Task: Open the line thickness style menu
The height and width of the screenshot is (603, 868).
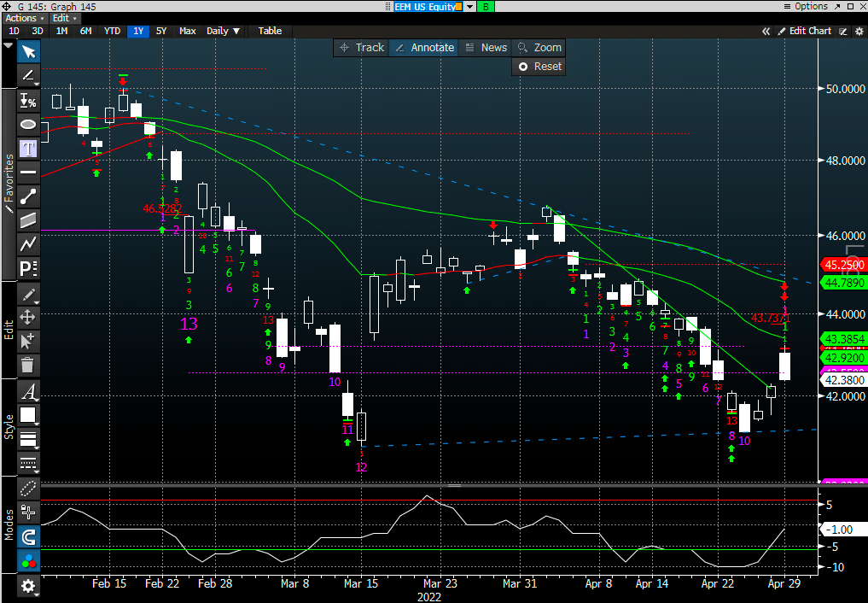Action: [x=28, y=439]
